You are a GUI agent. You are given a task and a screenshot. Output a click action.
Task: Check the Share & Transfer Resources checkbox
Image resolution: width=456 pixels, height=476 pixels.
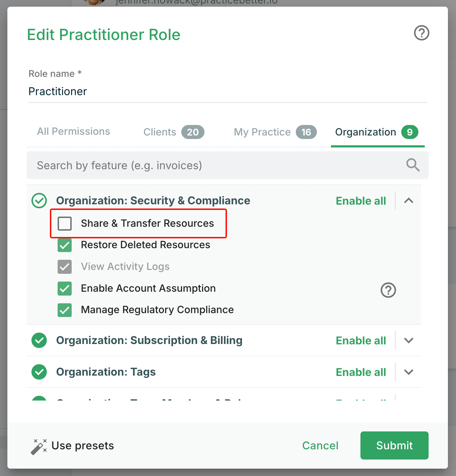pyautogui.click(x=65, y=223)
